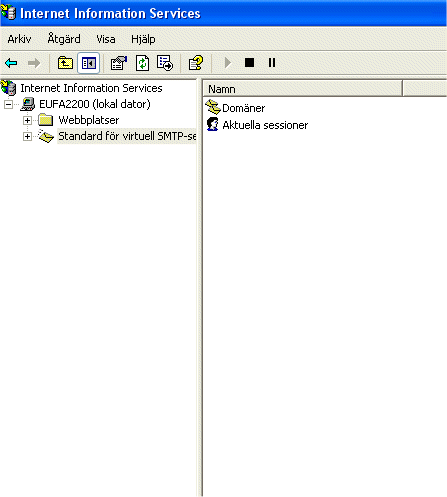Click the blank column header next to Namn

pos(425,89)
